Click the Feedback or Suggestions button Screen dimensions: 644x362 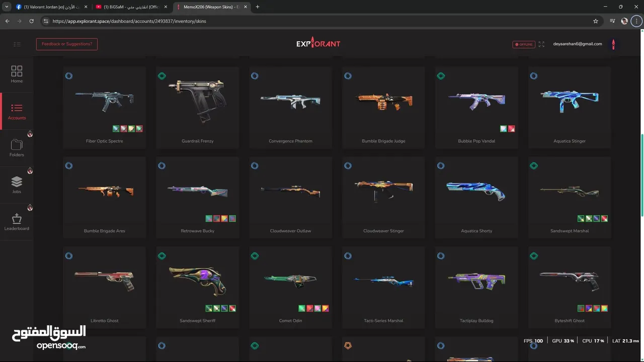tap(67, 44)
